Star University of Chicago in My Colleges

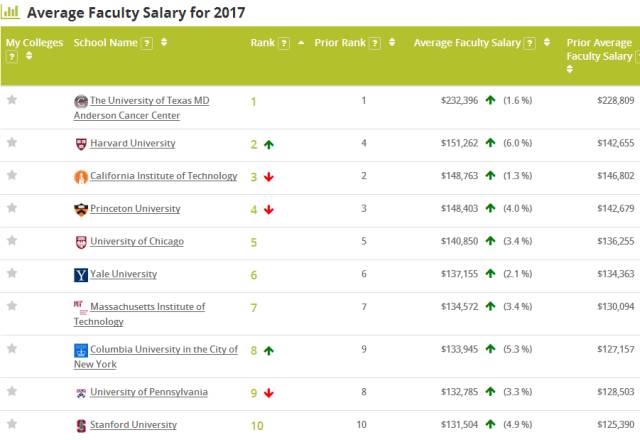point(12,240)
